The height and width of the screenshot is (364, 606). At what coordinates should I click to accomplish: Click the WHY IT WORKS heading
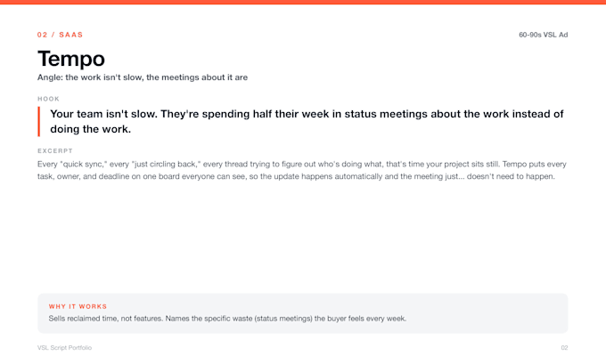(78, 306)
